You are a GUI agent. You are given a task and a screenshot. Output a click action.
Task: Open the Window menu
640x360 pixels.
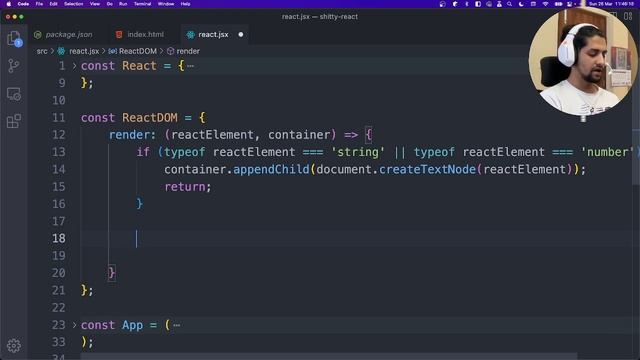[166, 4]
